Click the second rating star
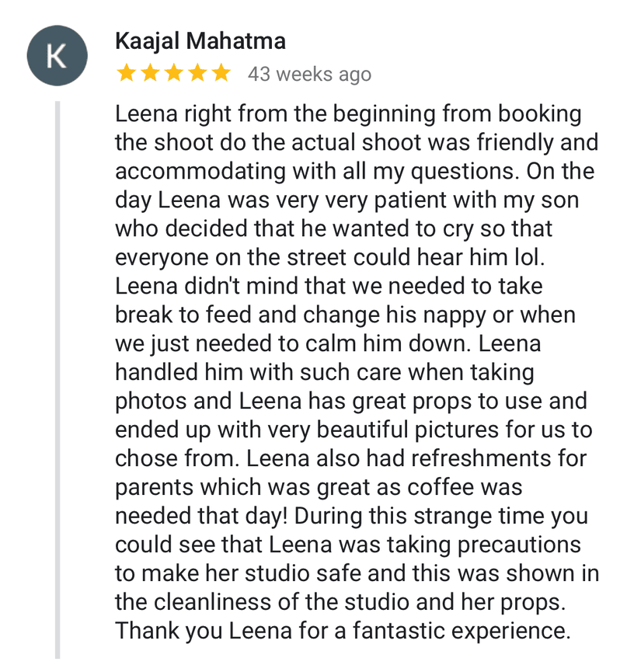The height and width of the screenshot is (672, 634). [x=149, y=74]
